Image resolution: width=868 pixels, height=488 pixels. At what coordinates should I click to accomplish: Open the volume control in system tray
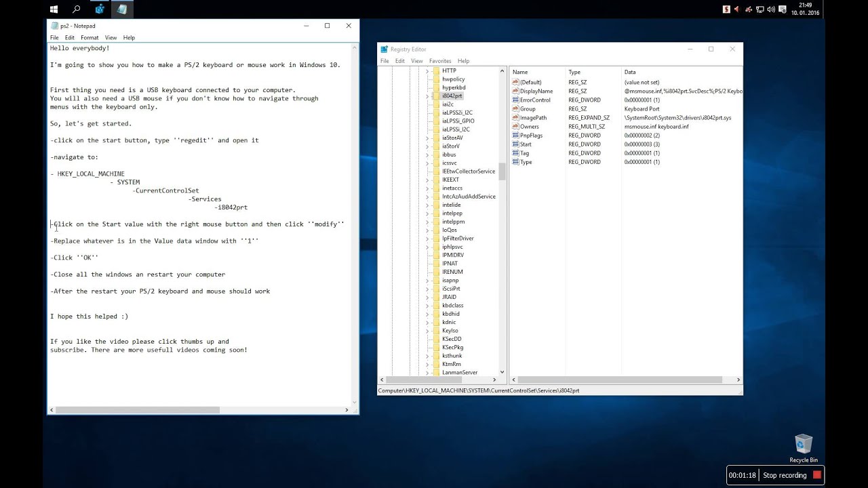(771, 9)
